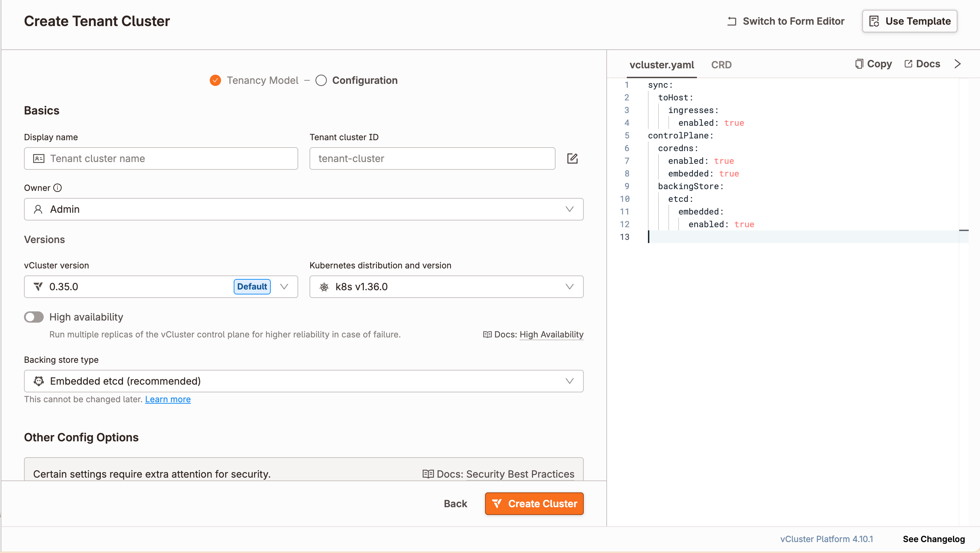Click the Use Template button
The height and width of the screenshot is (553, 980).
[x=909, y=21]
